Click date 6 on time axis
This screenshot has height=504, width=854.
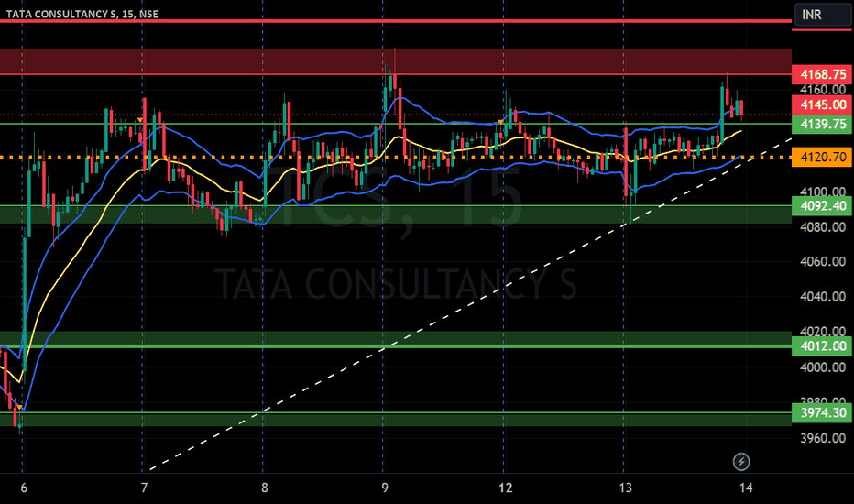click(24, 488)
